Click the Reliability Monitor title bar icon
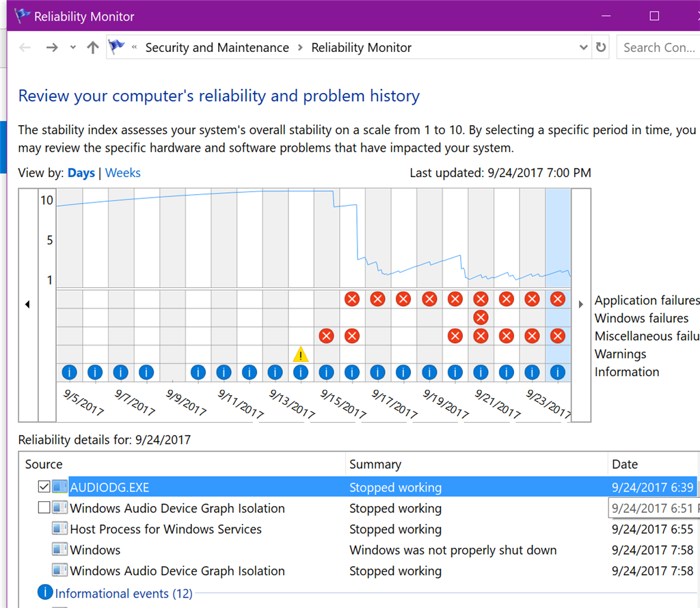700x608 pixels. (22, 16)
